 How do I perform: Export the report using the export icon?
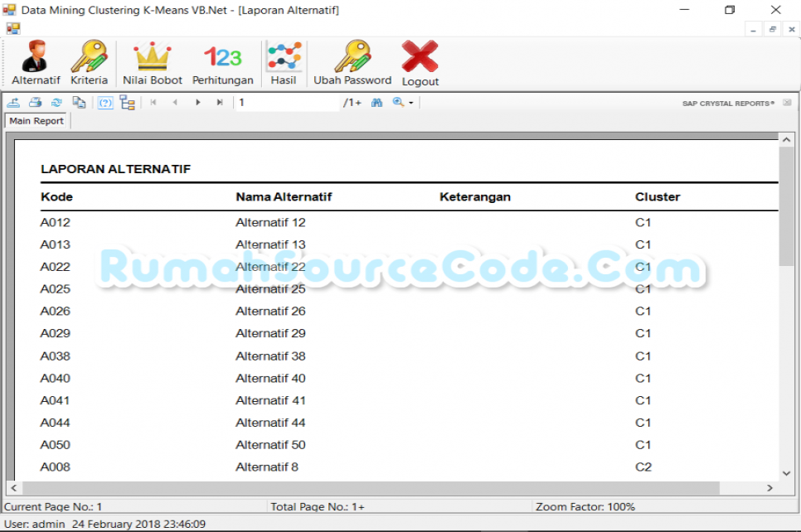pos(13,102)
